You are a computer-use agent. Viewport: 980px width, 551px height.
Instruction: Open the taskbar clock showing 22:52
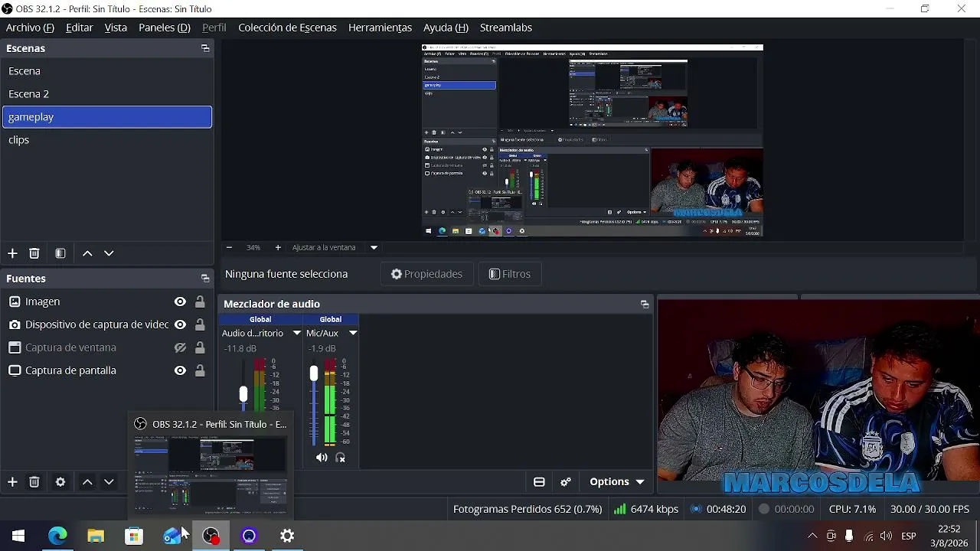(x=949, y=536)
